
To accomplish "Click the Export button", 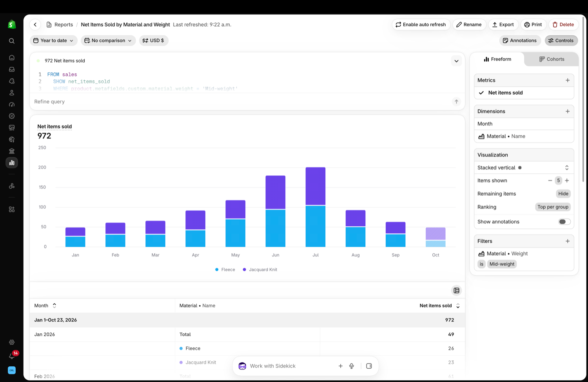I will pos(503,24).
